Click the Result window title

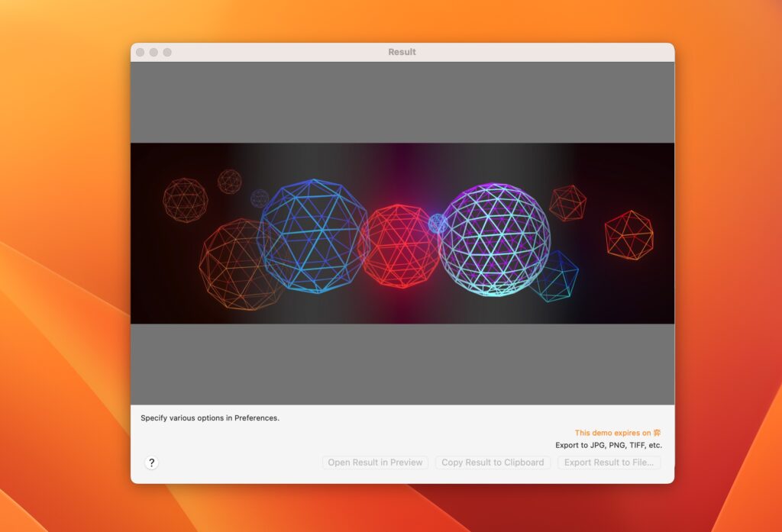402,52
